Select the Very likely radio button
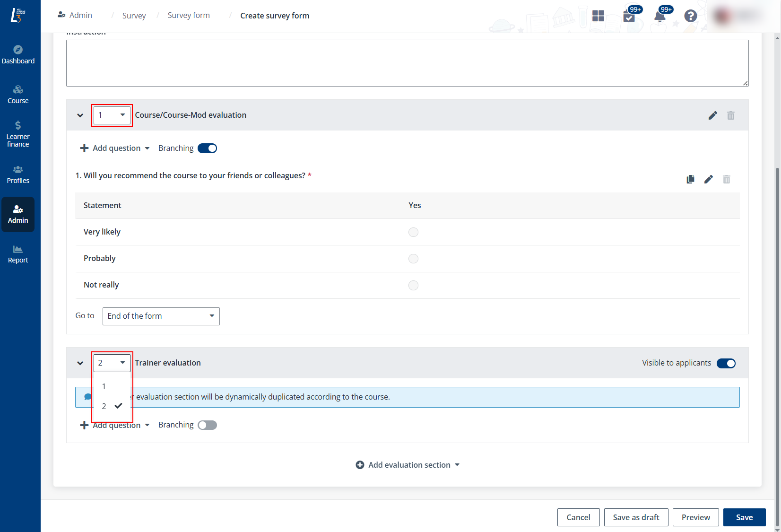The height and width of the screenshot is (532, 781). click(x=413, y=232)
